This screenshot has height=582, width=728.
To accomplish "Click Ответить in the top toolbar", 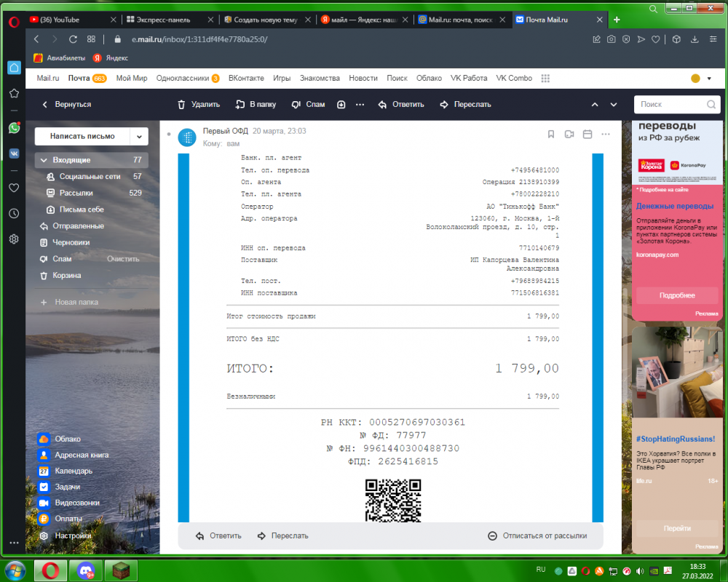I will click(401, 105).
